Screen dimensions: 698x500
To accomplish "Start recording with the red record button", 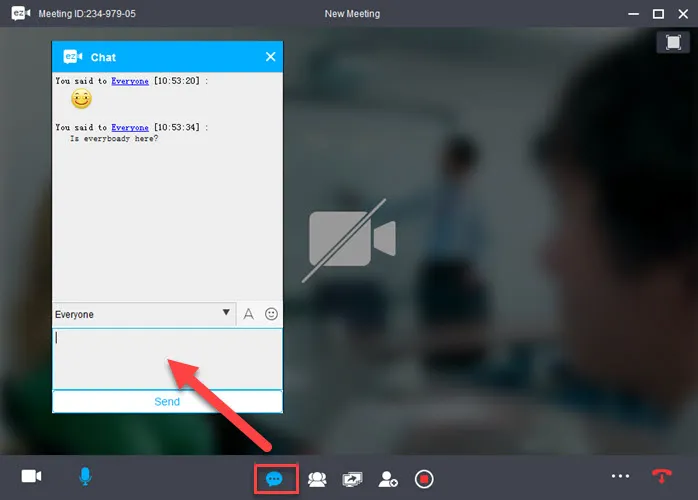I will pyautogui.click(x=424, y=479).
